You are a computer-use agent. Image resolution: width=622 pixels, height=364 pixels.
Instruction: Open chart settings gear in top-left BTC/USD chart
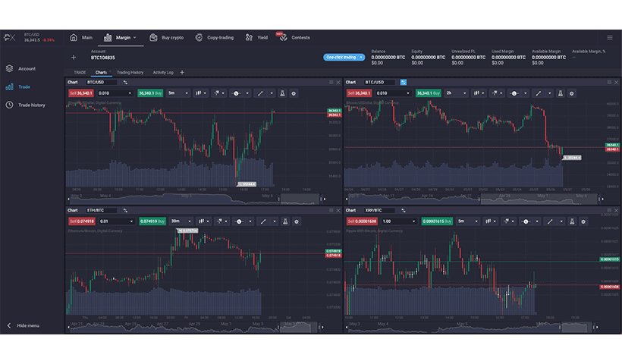coord(294,93)
